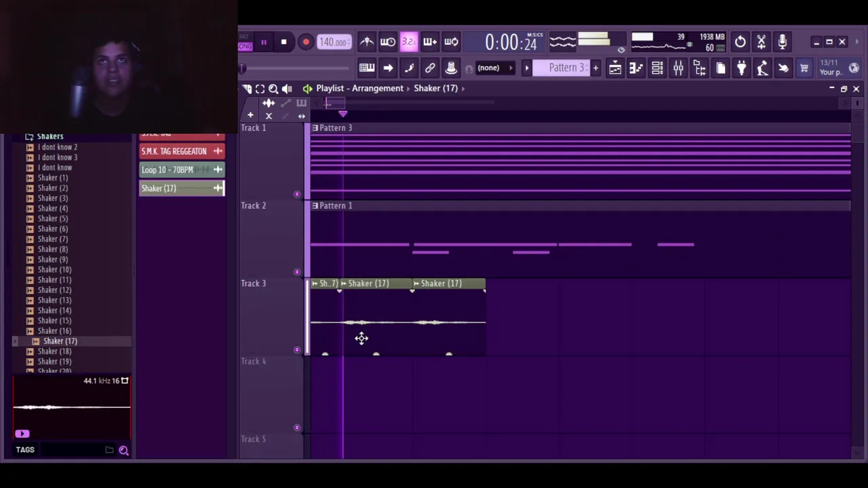Click the time display 0:00:24

point(511,42)
